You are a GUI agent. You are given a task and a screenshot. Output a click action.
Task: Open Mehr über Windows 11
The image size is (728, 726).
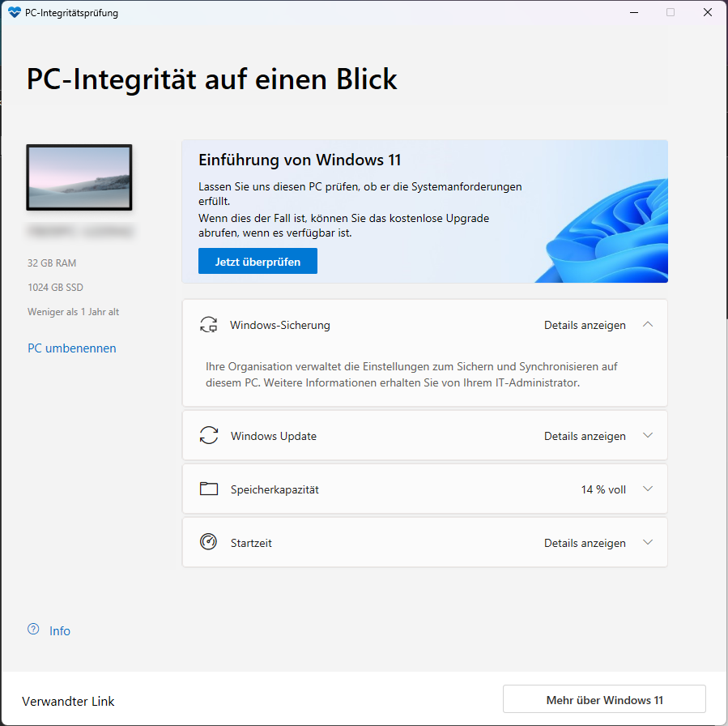coord(604,699)
